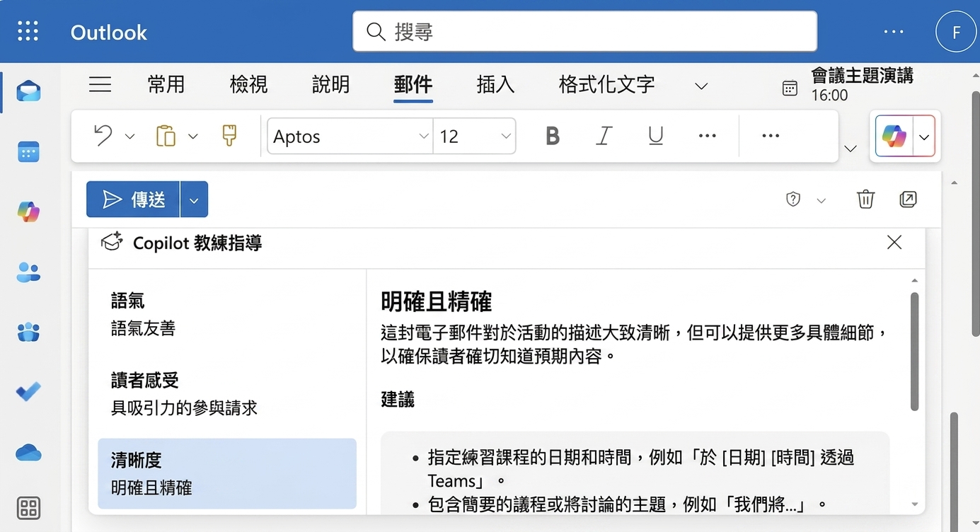Click the Undo arrow icon
The width and height of the screenshot is (980, 532).
click(103, 136)
